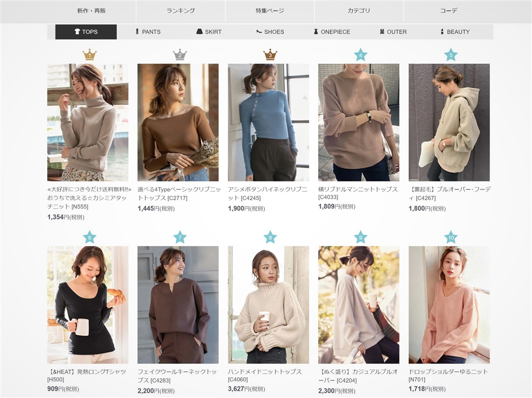532x398 pixels.
Task: Click the star badge numbered 10
Action: tap(451, 237)
